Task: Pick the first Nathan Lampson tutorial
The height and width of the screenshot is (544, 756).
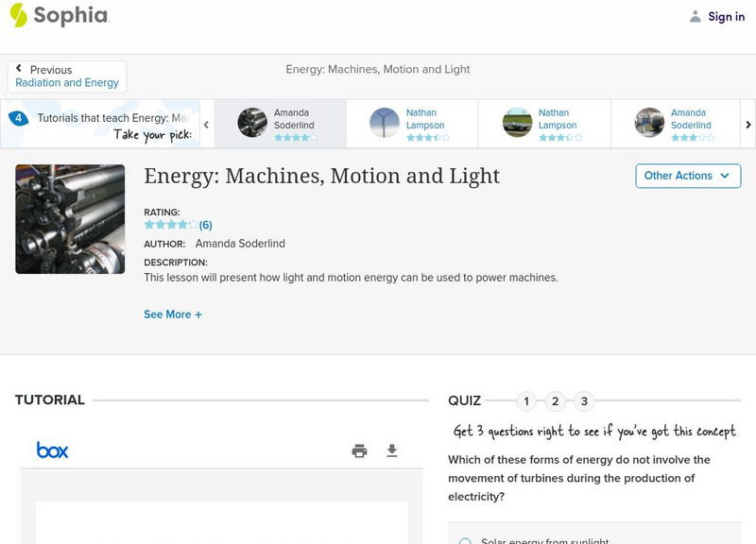Action: click(412, 123)
